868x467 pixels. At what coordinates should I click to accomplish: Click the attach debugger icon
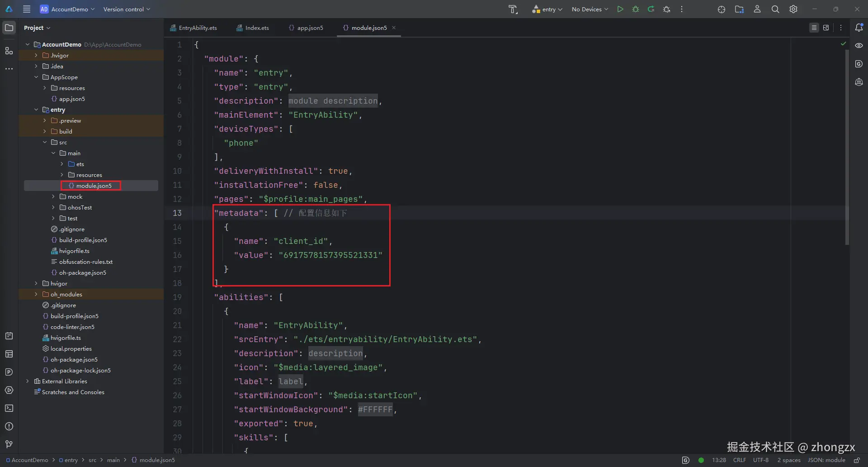click(x=666, y=9)
